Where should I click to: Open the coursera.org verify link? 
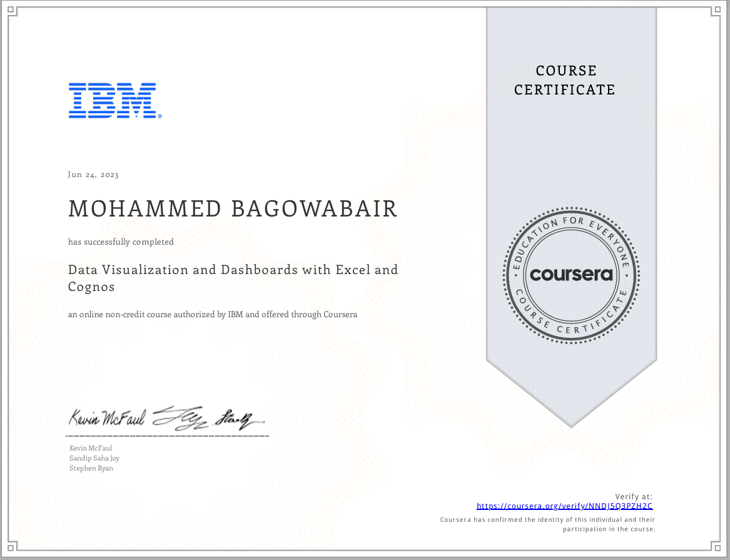tap(564, 506)
